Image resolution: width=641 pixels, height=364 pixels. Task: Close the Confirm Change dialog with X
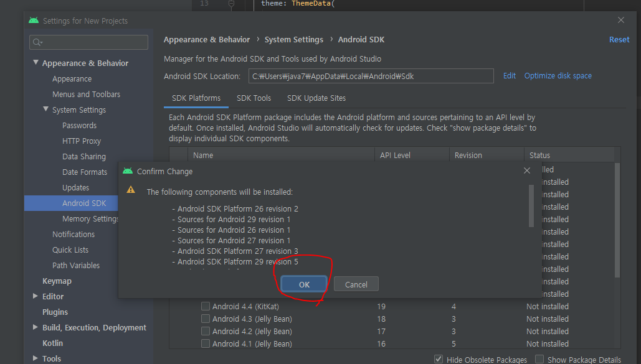click(527, 170)
